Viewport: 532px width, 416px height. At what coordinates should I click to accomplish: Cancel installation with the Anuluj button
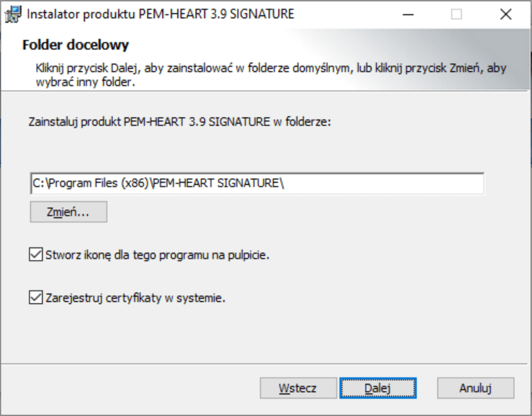(475, 388)
